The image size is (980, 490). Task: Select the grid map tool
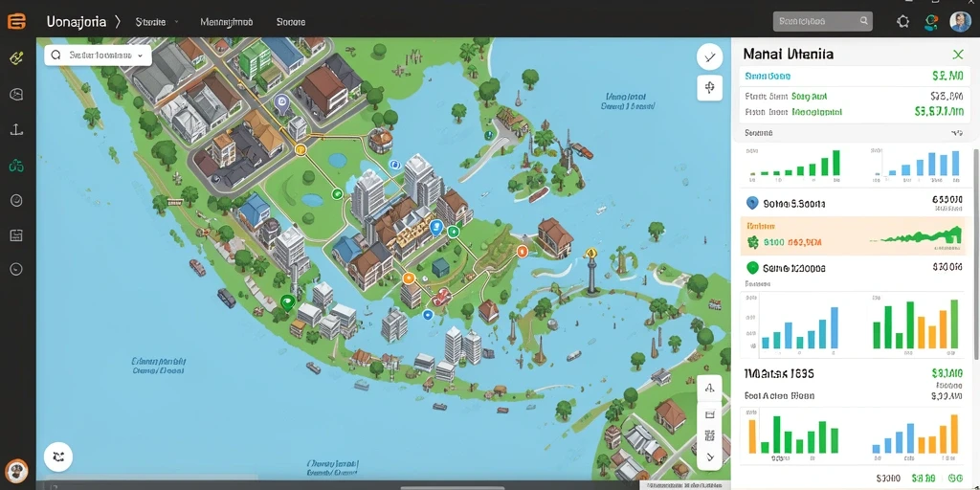pyautogui.click(x=709, y=435)
